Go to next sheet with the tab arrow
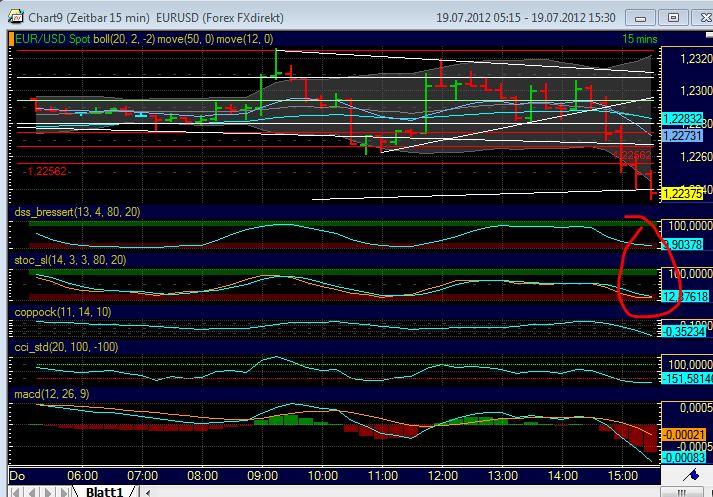Image resolution: width=713 pixels, height=497 pixels. coord(48,492)
